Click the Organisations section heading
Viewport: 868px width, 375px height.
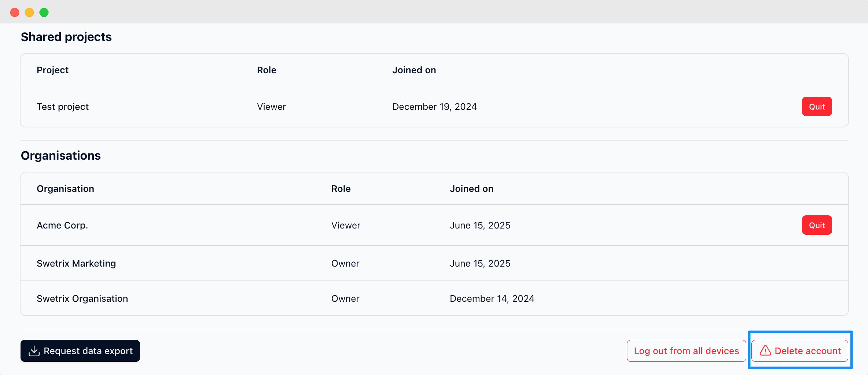tap(60, 156)
